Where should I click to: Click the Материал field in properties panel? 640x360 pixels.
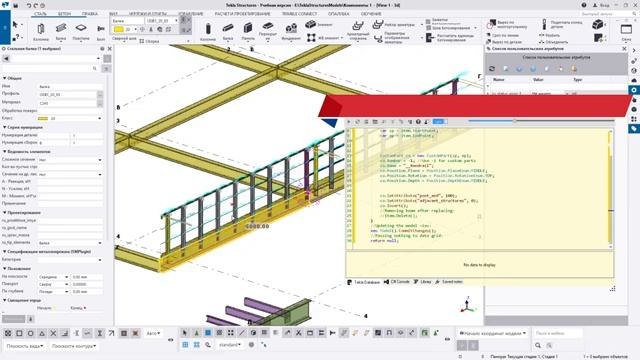67,103
